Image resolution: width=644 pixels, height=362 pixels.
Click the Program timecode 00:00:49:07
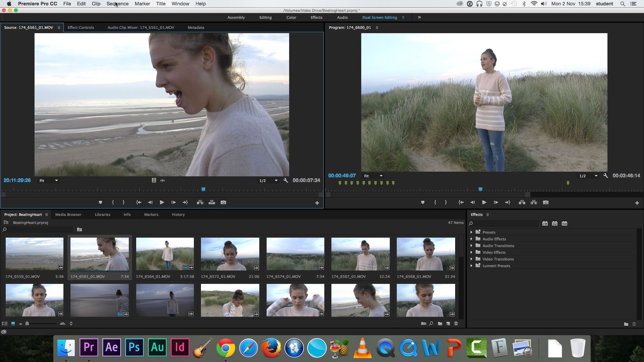[342, 176]
